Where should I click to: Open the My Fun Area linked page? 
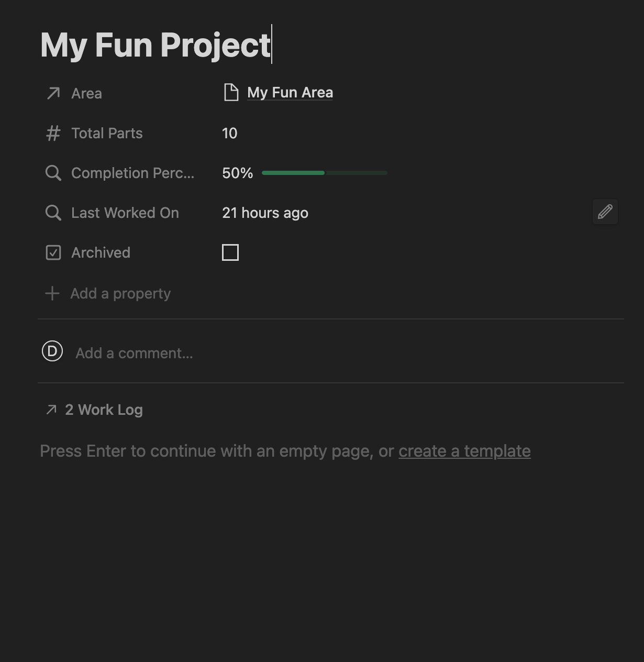tap(290, 93)
